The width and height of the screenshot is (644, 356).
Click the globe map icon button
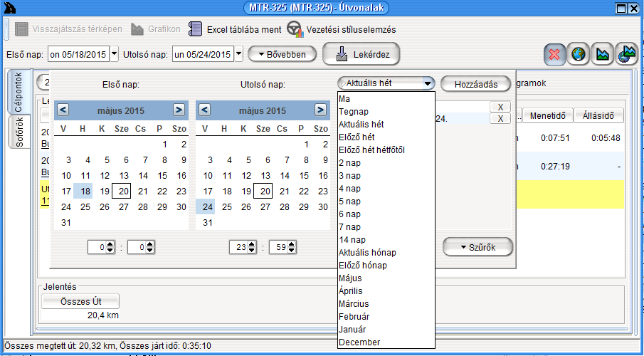pyautogui.click(x=579, y=54)
